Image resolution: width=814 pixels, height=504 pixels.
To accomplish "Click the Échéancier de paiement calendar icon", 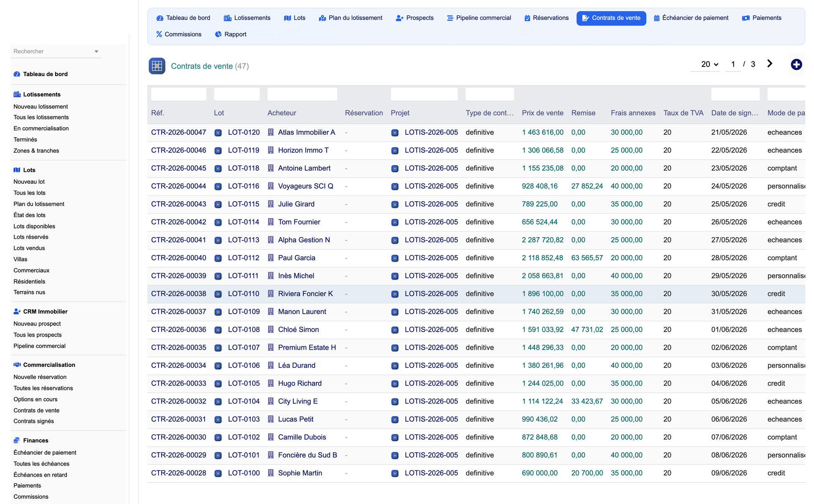I will (x=657, y=18).
